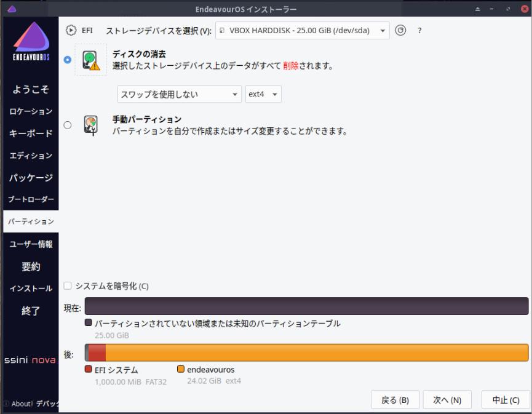Click the current disk unpartitioned bar
532x414 pixels.
click(x=306, y=306)
